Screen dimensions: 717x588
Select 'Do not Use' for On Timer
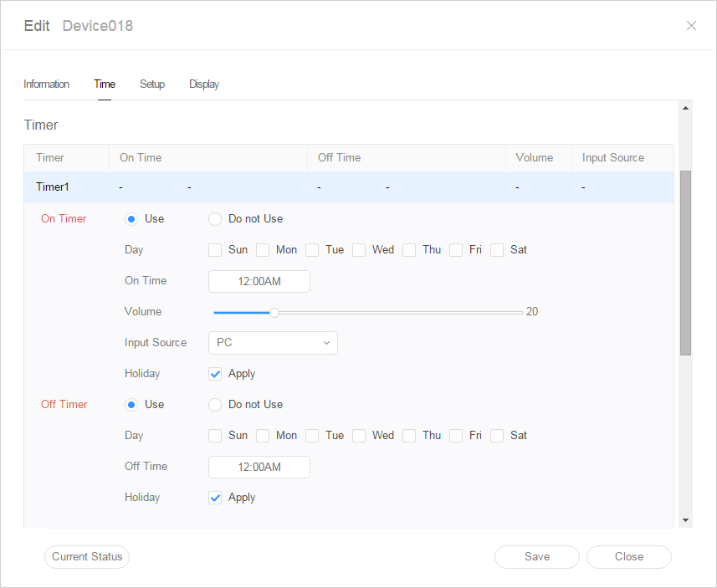pyautogui.click(x=215, y=219)
